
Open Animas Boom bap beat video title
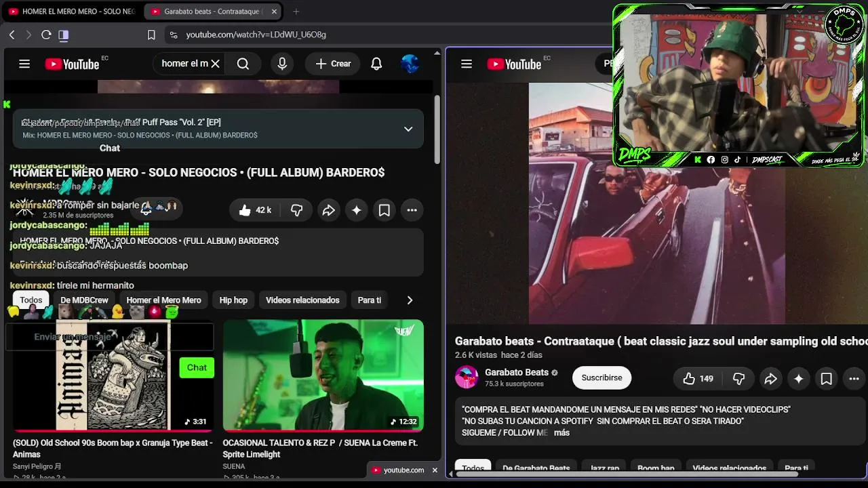[x=112, y=449]
